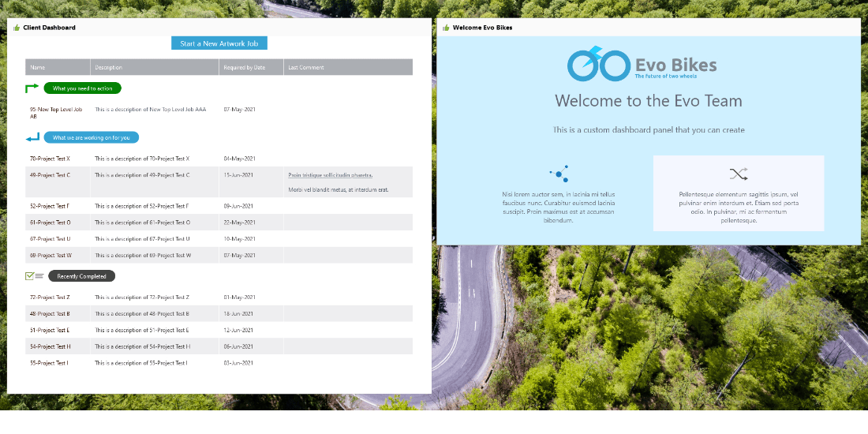Image resolution: width=868 pixels, height=434 pixels.
Task: Click the Welcome to the Evo Team heading
Action: (648, 101)
